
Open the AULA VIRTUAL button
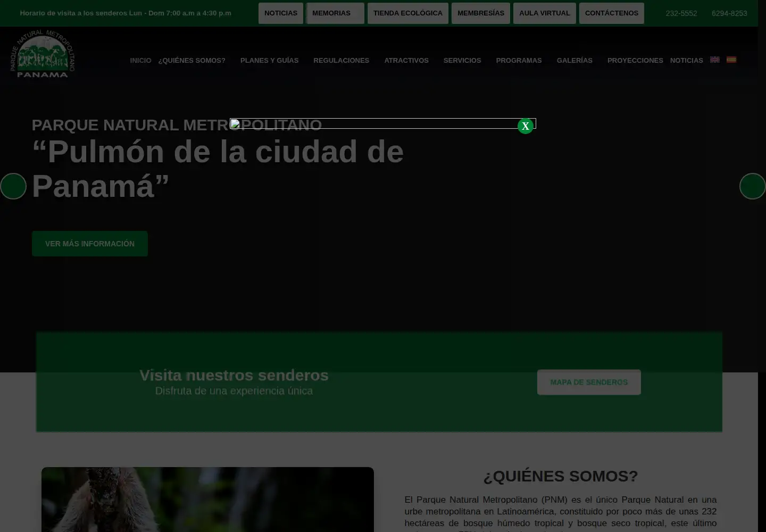point(544,13)
